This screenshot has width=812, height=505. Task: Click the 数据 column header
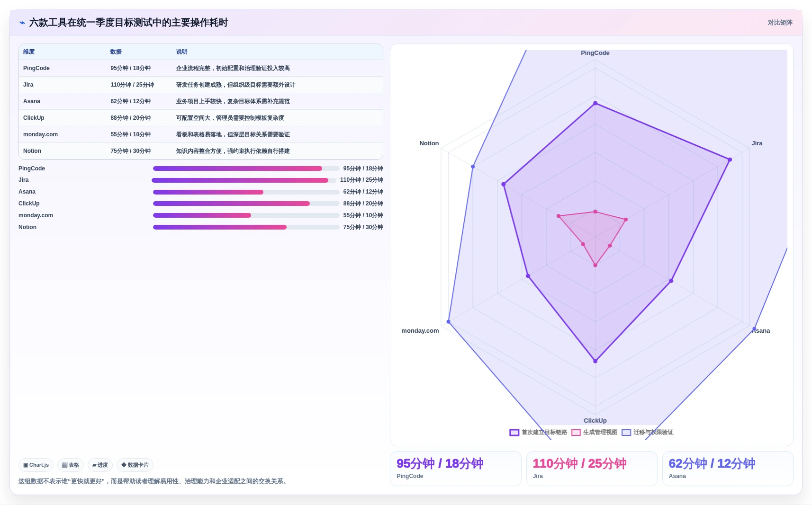116,52
